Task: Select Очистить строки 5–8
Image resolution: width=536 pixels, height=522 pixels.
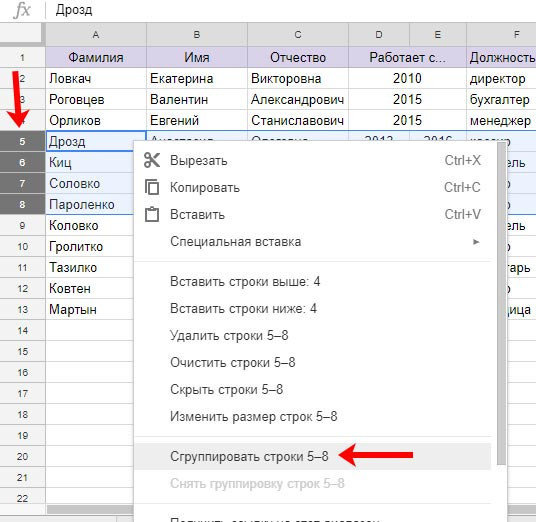Action: (312, 362)
